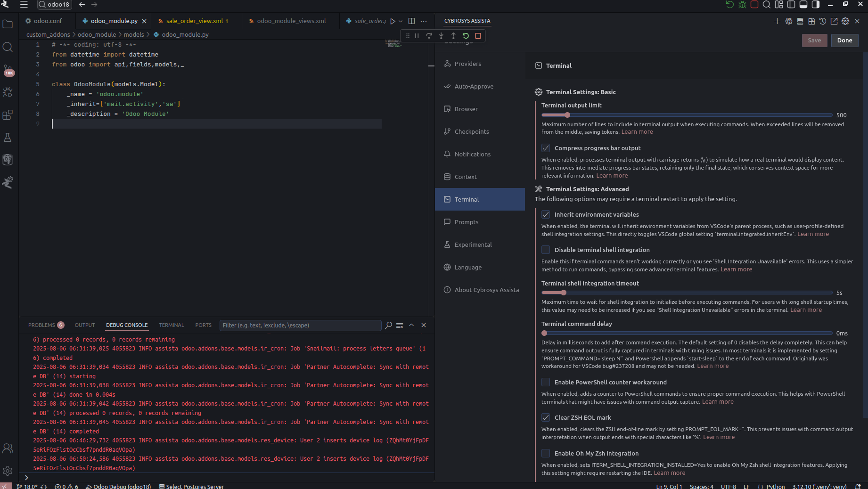This screenshot has width=868, height=489.
Task: Open Search in the activity bar
Action: (x=8, y=47)
